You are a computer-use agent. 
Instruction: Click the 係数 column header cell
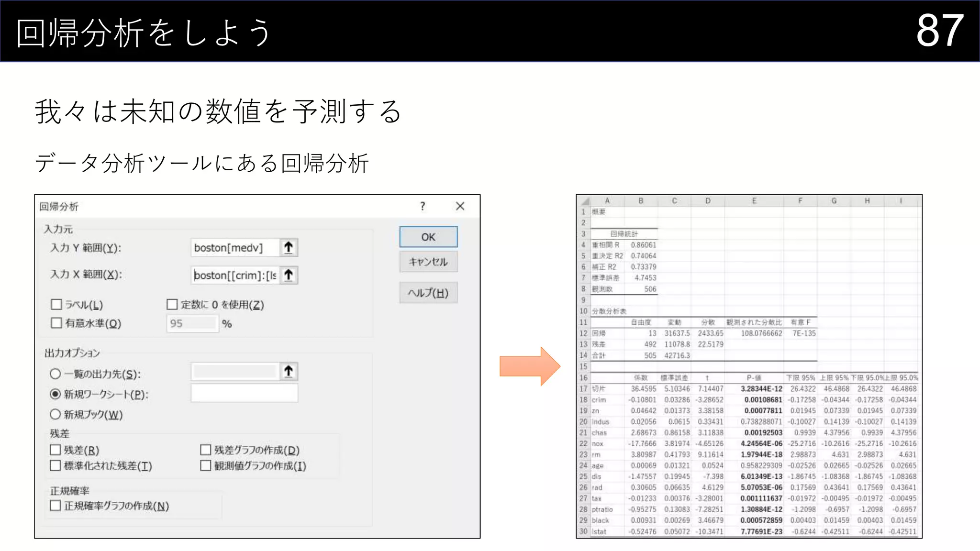click(641, 378)
